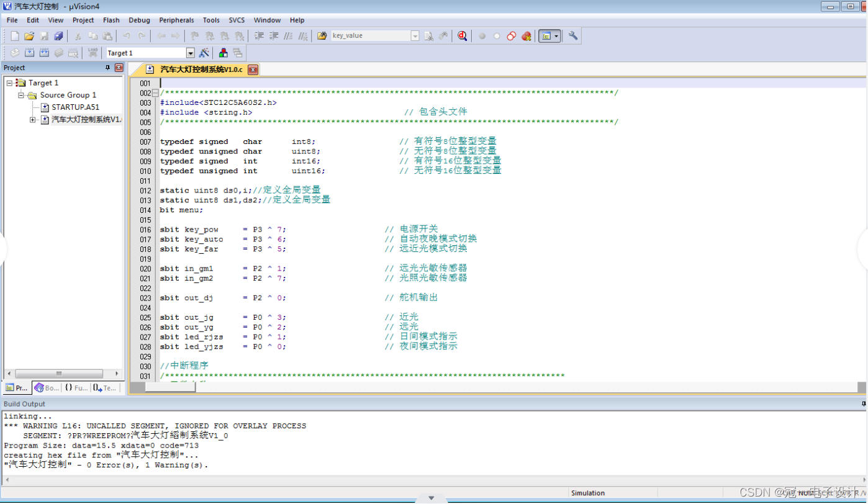
Task: Start the debug session with the magnifier d icon
Action: (462, 36)
